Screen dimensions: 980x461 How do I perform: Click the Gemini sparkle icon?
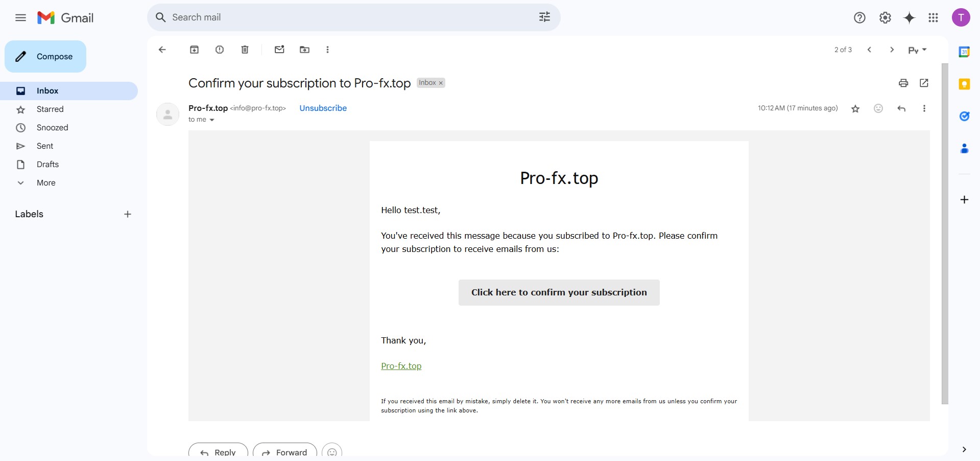pos(910,18)
